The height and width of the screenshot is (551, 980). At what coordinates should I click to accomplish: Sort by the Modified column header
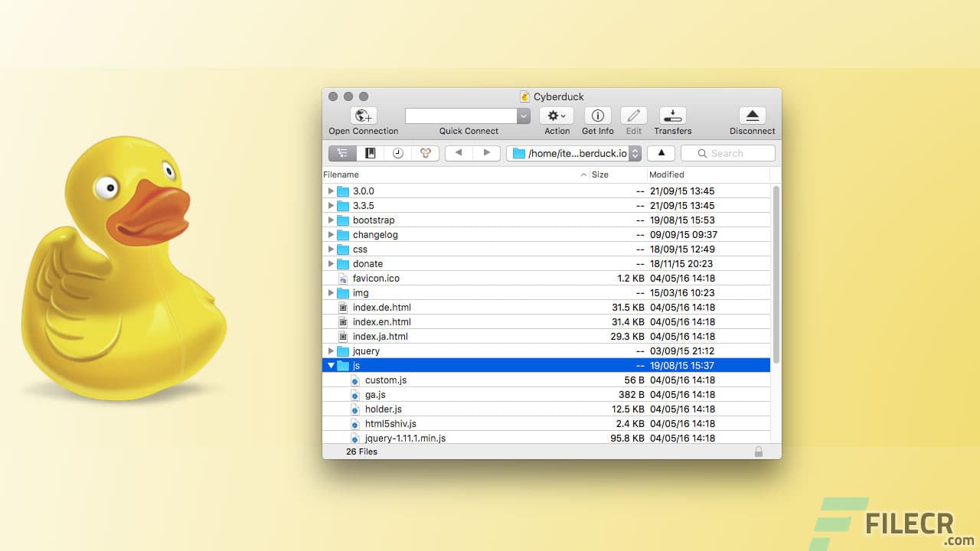click(666, 174)
